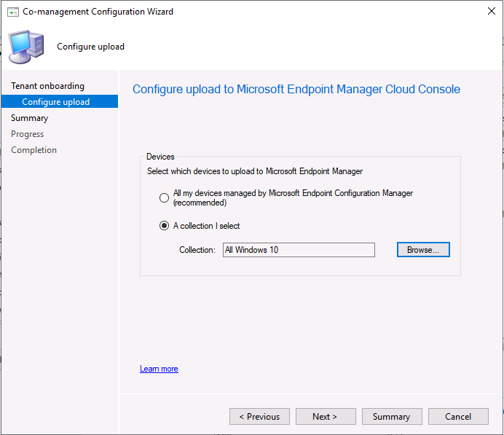Click the A collection I select label
Screen dimensions: 504x435
pos(206,226)
